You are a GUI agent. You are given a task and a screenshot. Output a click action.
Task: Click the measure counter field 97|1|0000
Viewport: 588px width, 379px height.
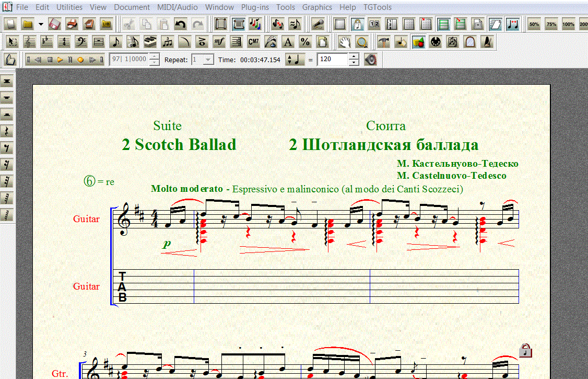(x=129, y=59)
